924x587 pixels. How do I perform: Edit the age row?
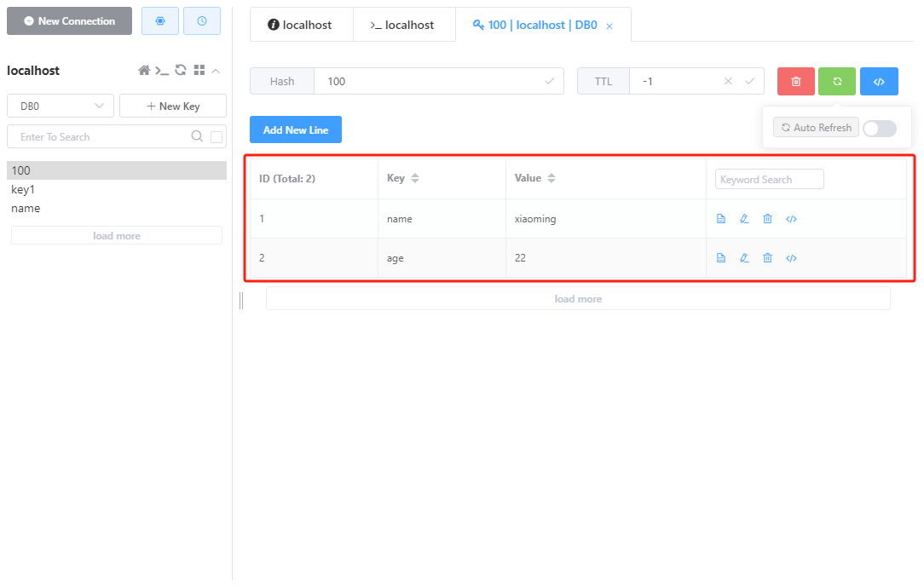click(x=744, y=258)
